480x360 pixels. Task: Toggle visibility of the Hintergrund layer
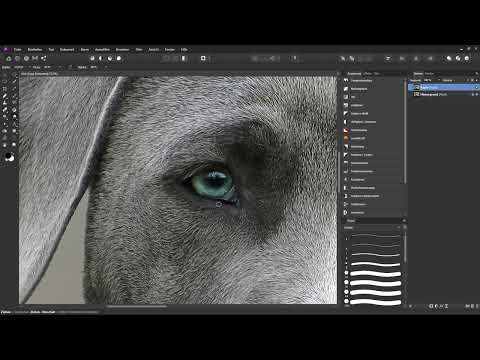pyautogui.click(x=477, y=95)
